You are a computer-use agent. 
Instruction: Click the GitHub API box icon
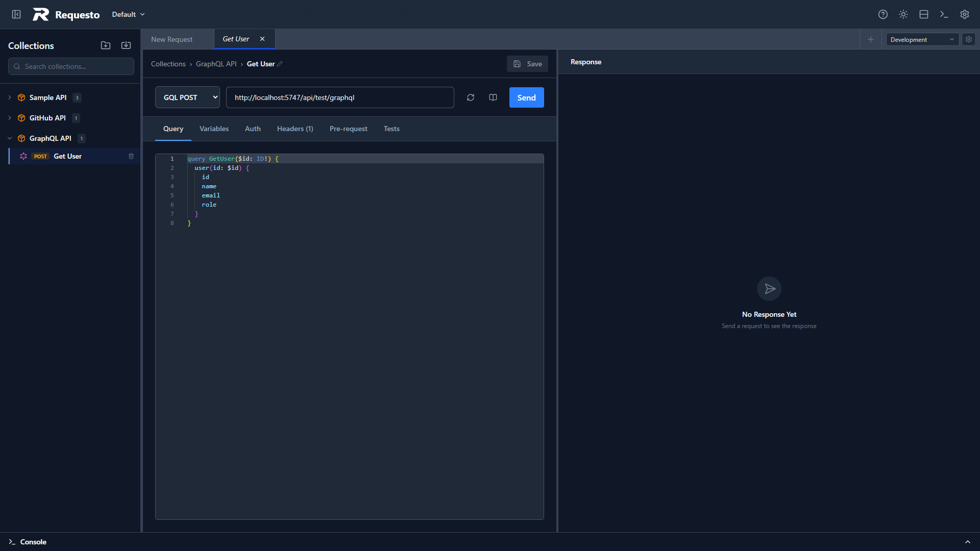tap(21, 118)
